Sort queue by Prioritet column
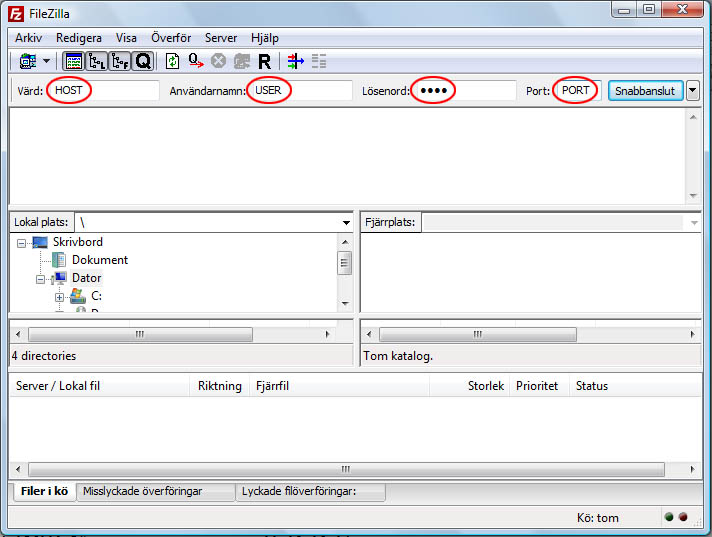This screenshot has height=537, width=712. 540,386
